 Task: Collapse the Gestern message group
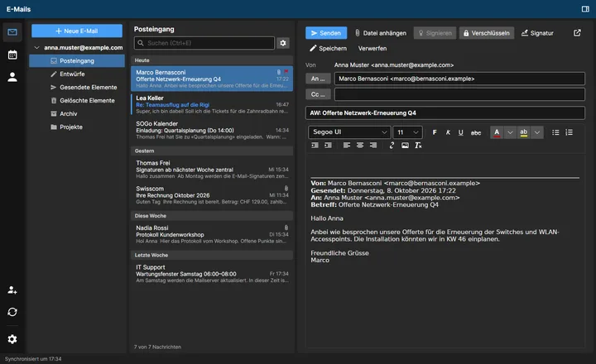(x=212, y=151)
